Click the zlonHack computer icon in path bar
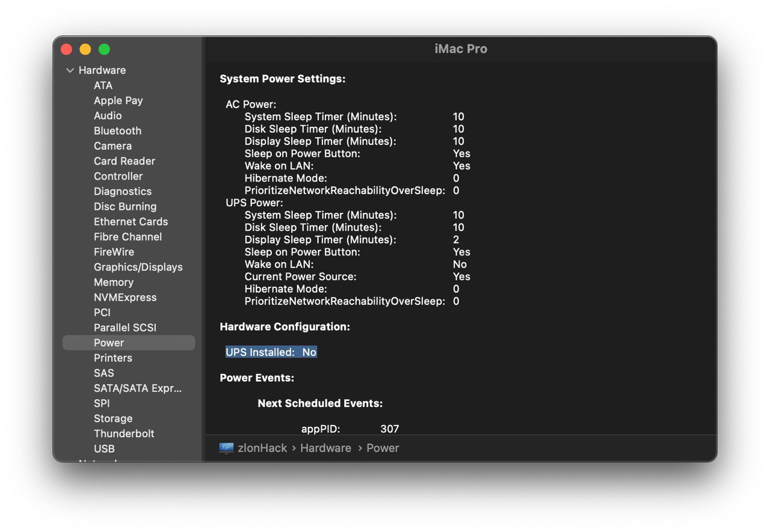 (x=226, y=448)
